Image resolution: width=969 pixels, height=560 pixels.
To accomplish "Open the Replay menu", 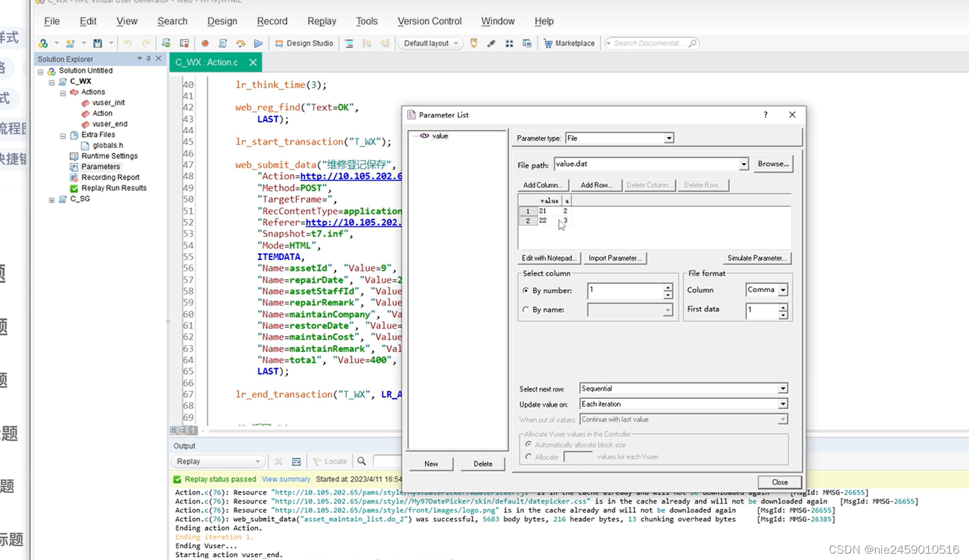I will pos(322,21).
